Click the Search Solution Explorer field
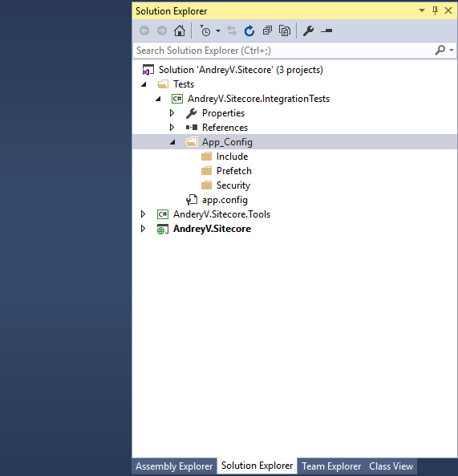 (x=284, y=51)
